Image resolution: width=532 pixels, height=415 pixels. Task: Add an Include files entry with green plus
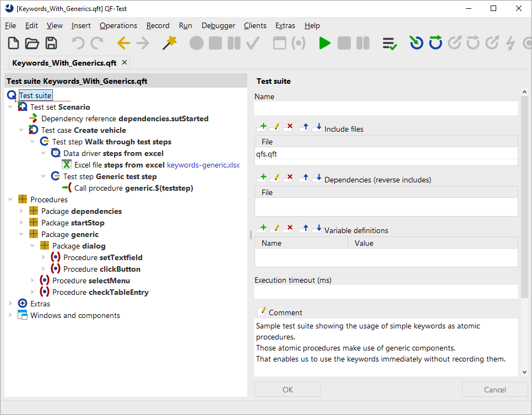pyautogui.click(x=262, y=127)
